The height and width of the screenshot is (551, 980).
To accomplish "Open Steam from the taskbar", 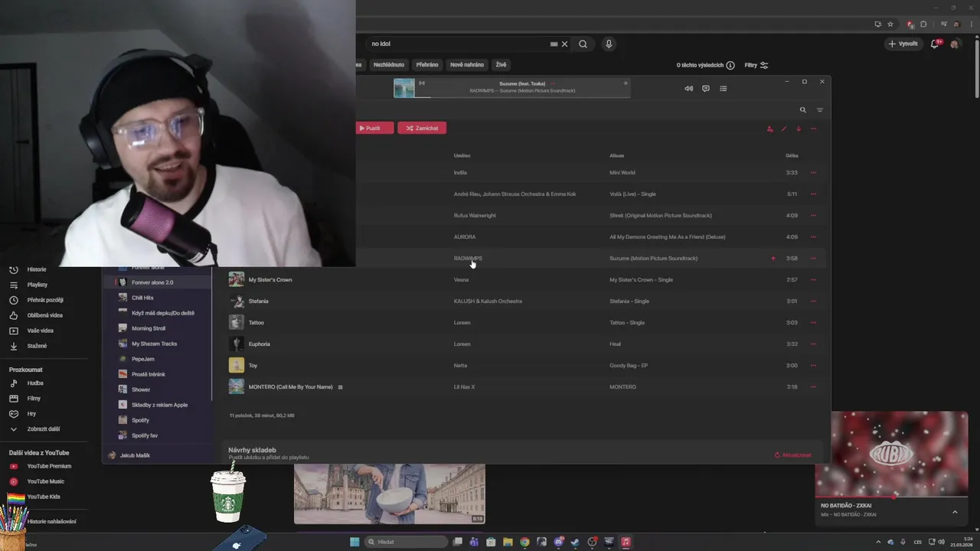I will 575,542.
